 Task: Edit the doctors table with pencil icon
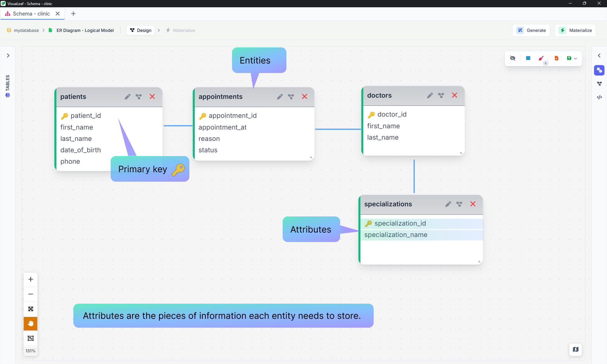click(430, 95)
